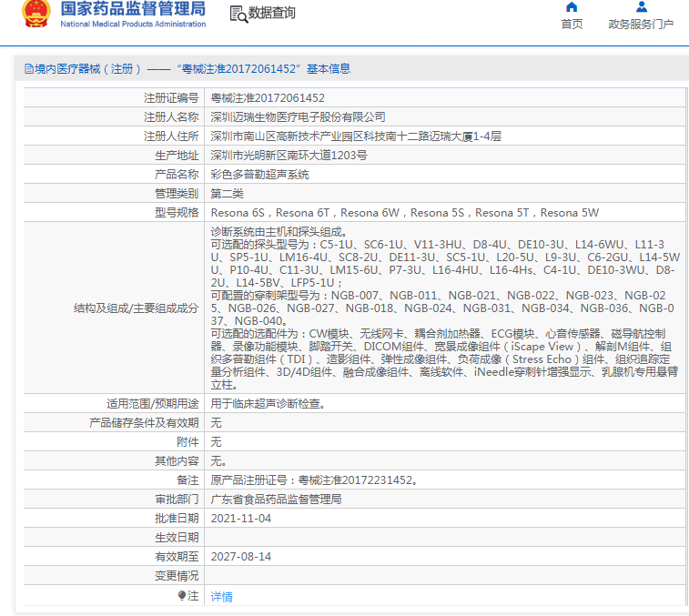
Task: Click the 适用范围/预期用途 label
Action: pos(153,404)
